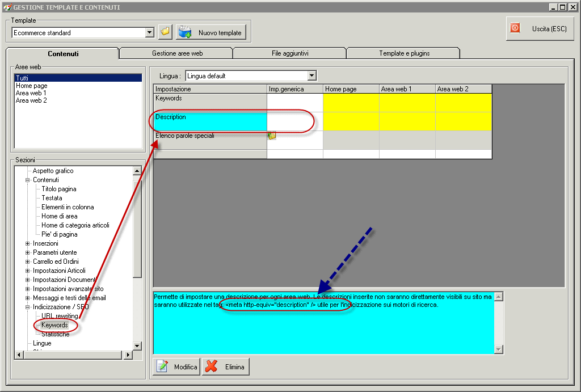Click Sezioni tree scroll down arrow
This screenshot has width=581, height=392.
click(x=137, y=345)
